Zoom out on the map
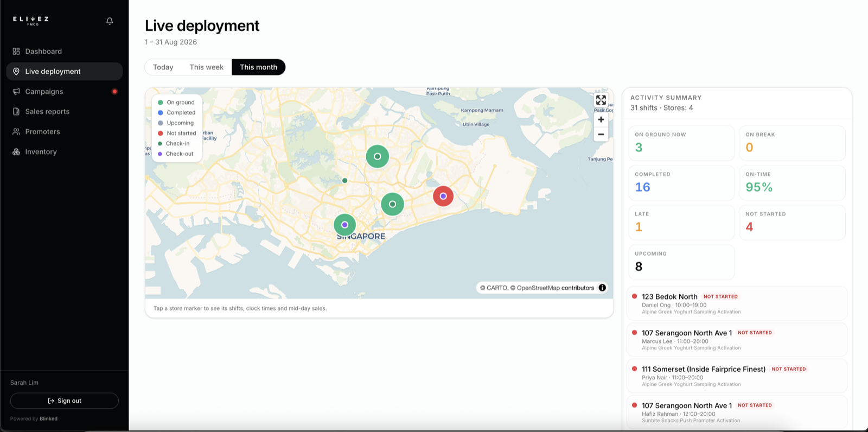 point(601,134)
